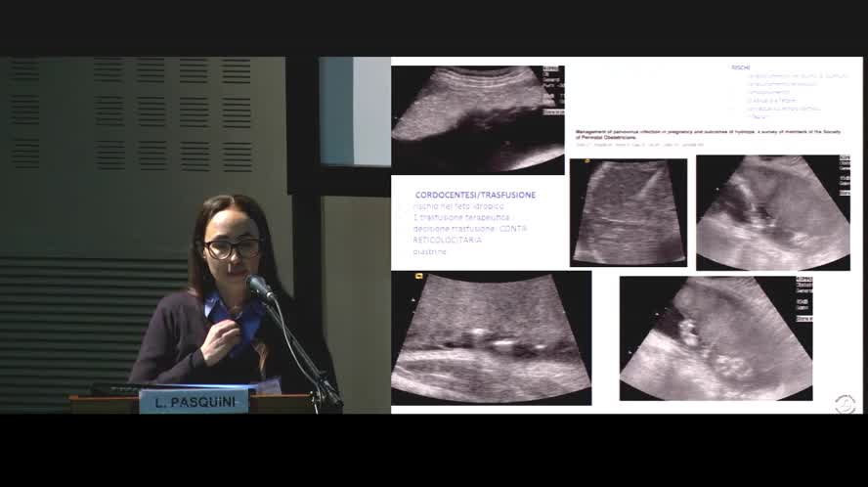Click the 'Management of parvovirus infection' article title
This screenshot has height=487, width=868.
[x=708, y=134]
